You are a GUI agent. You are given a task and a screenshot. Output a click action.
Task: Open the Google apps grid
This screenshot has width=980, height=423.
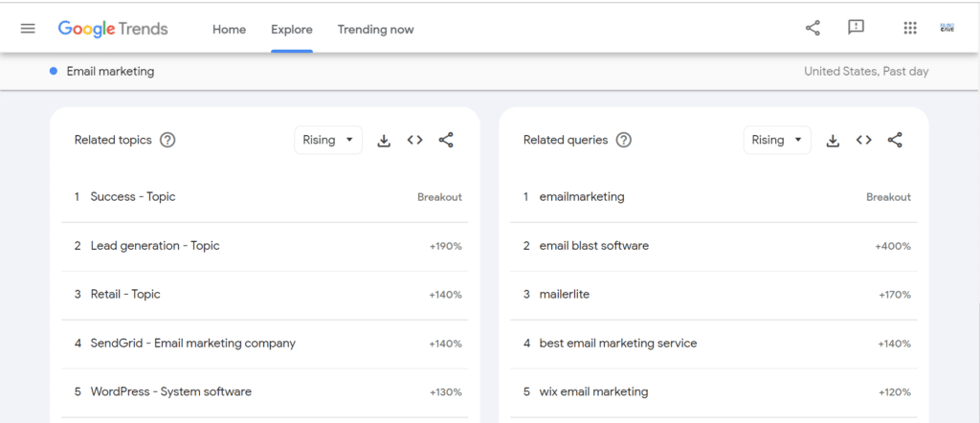coord(910,28)
